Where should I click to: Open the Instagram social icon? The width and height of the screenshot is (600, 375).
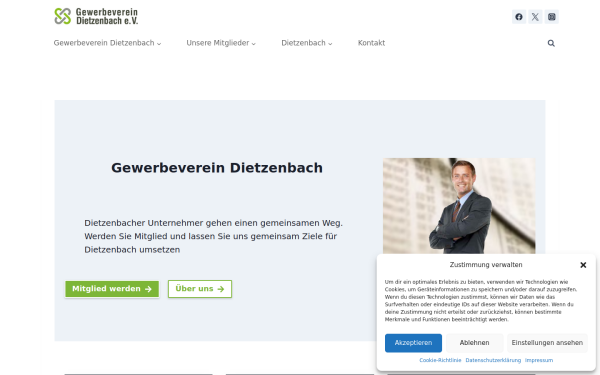tap(551, 17)
